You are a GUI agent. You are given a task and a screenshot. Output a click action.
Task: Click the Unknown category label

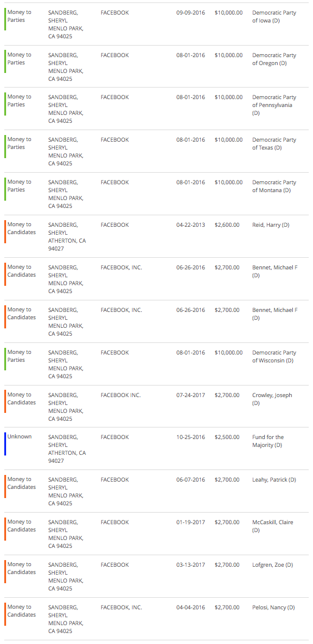[19, 437]
